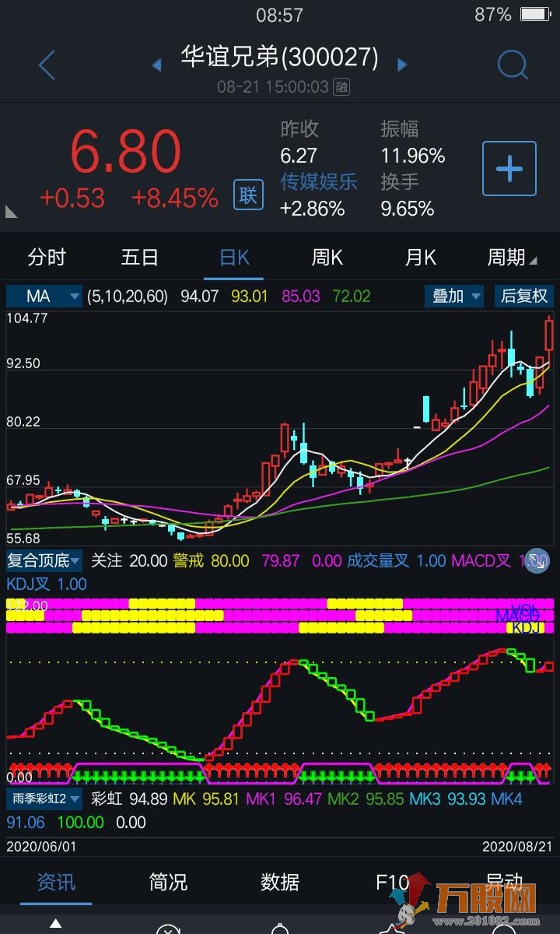The width and height of the screenshot is (560, 934).
Task: Tap the price change +0.53
Action: [x=72, y=198]
